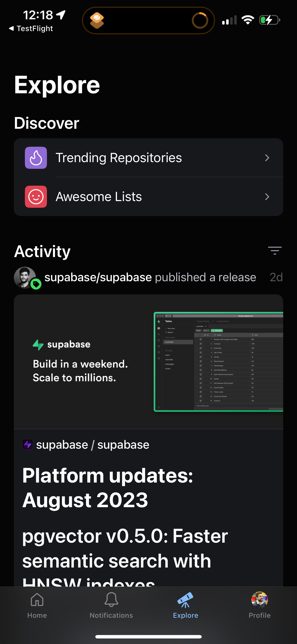Open the 'supabase / supabase' card repo name

[93, 445]
